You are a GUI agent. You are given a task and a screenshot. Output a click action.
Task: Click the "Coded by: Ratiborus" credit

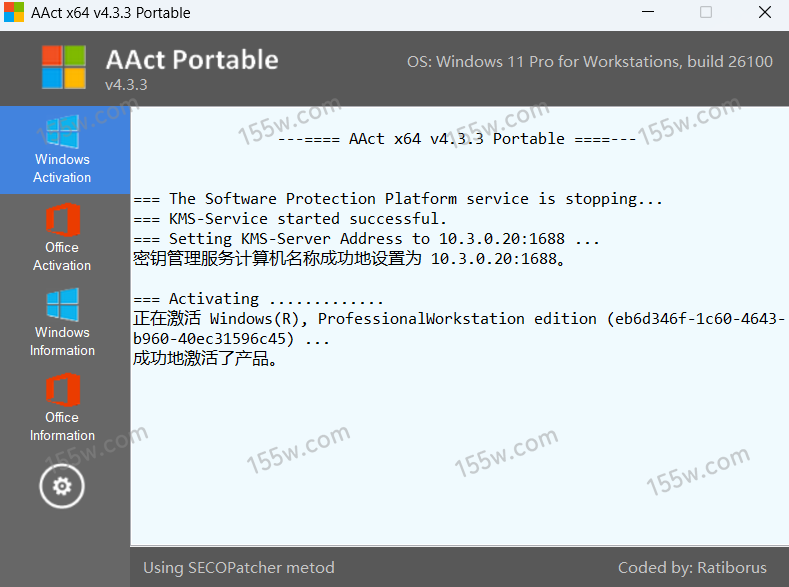692,568
